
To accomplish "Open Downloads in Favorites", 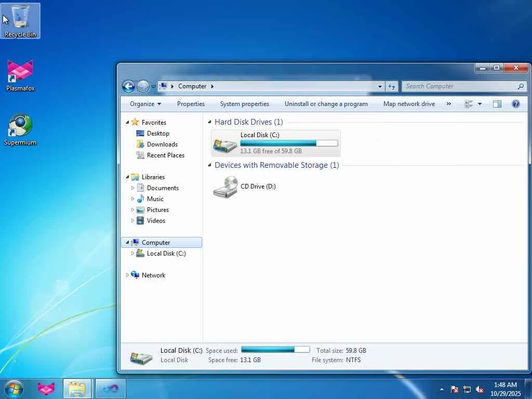I will [x=162, y=144].
